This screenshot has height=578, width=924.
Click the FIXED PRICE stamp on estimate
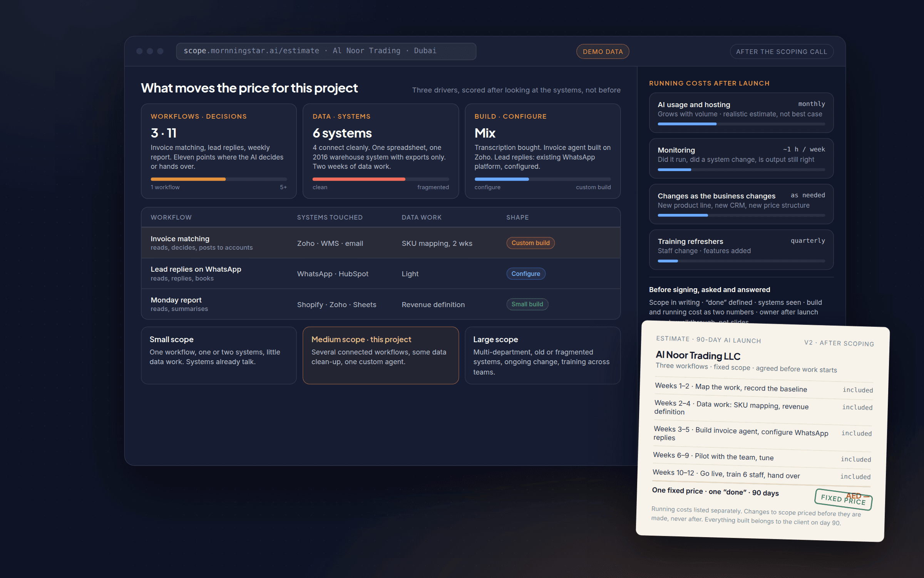point(843,499)
